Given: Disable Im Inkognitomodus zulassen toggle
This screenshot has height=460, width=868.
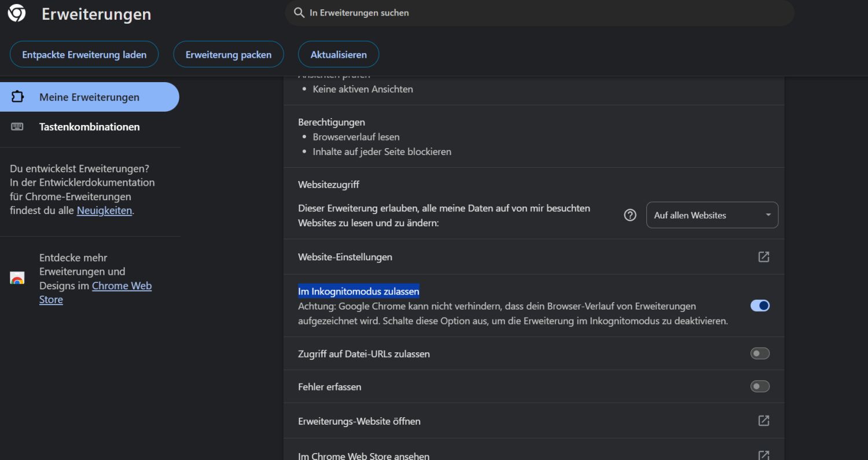Looking at the screenshot, I should [760, 306].
